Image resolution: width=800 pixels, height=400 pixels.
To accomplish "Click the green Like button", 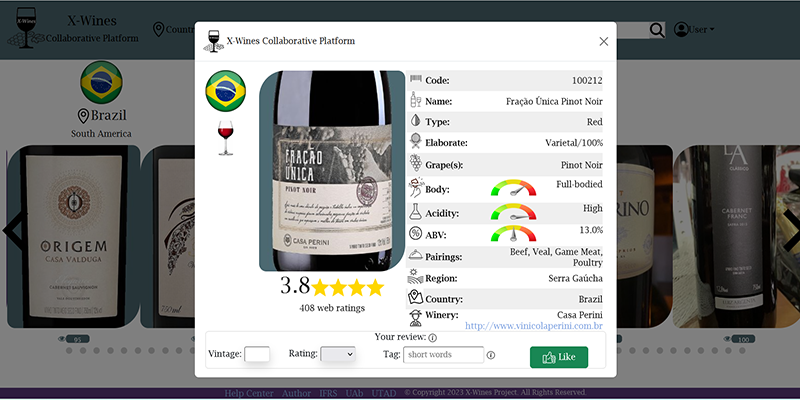I will pos(559,357).
